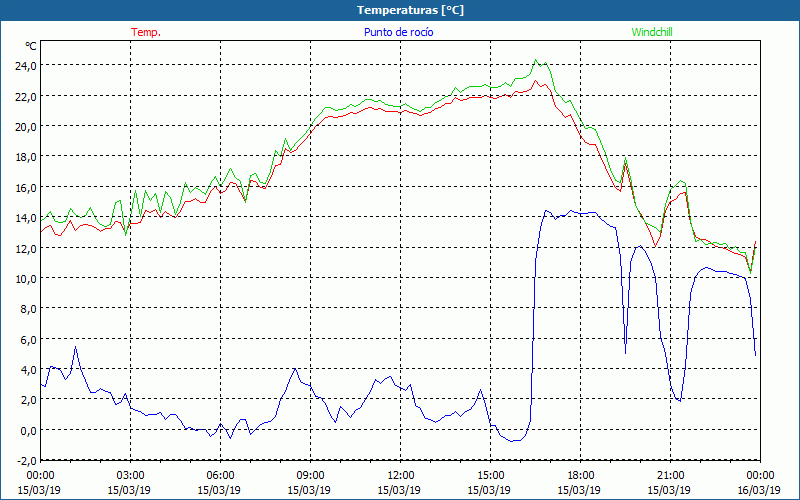Click the 18:00 time axis label
The height and width of the screenshot is (500, 800).
click(x=581, y=476)
